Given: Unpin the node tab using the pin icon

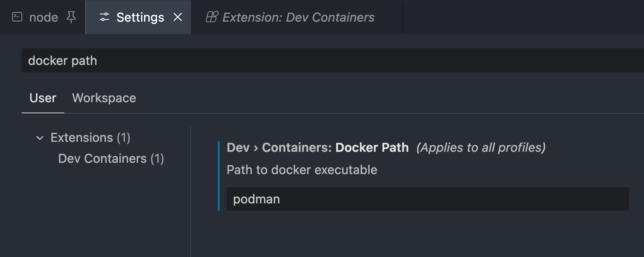Looking at the screenshot, I should (71, 17).
